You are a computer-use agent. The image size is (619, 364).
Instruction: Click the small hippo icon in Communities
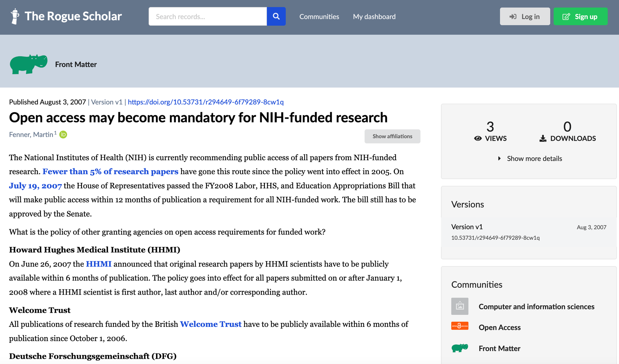(x=460, y=348)
